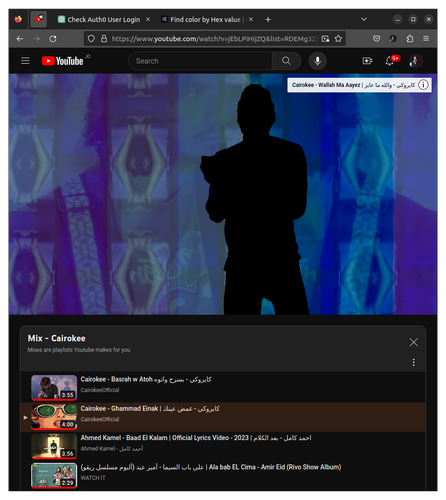Open the tracking protection shield icon
This screenshot has width=446, height=500.
click(x=91, y=39)
